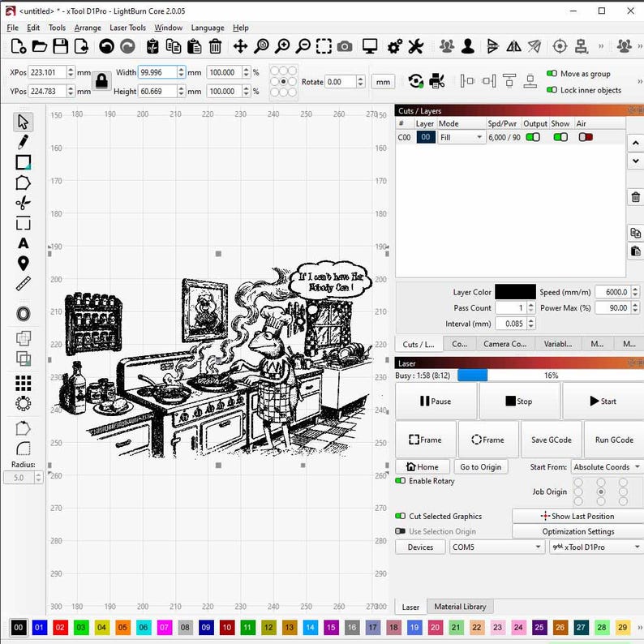Toggle Lock inner objects switch

[x=552, y=90]
